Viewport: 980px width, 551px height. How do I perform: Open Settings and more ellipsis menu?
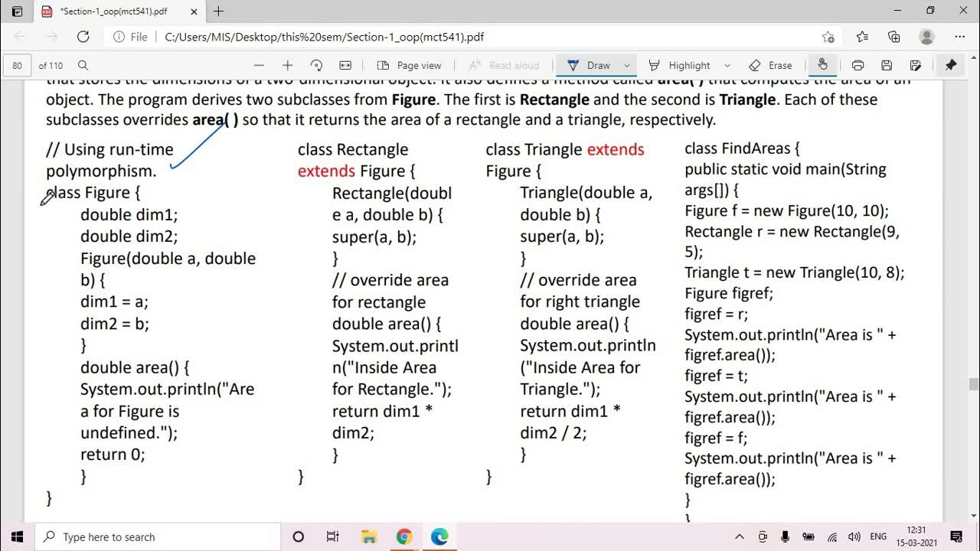[960, 37]
